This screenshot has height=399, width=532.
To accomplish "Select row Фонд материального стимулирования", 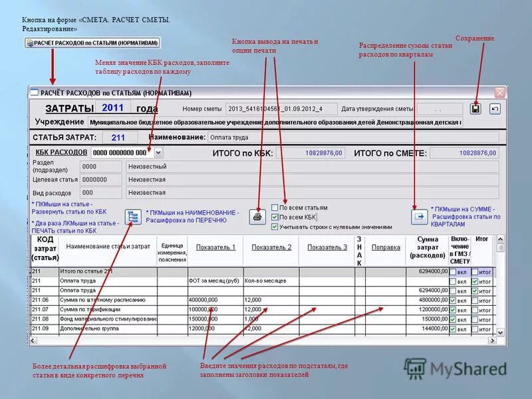I will [x=108, y=319].
